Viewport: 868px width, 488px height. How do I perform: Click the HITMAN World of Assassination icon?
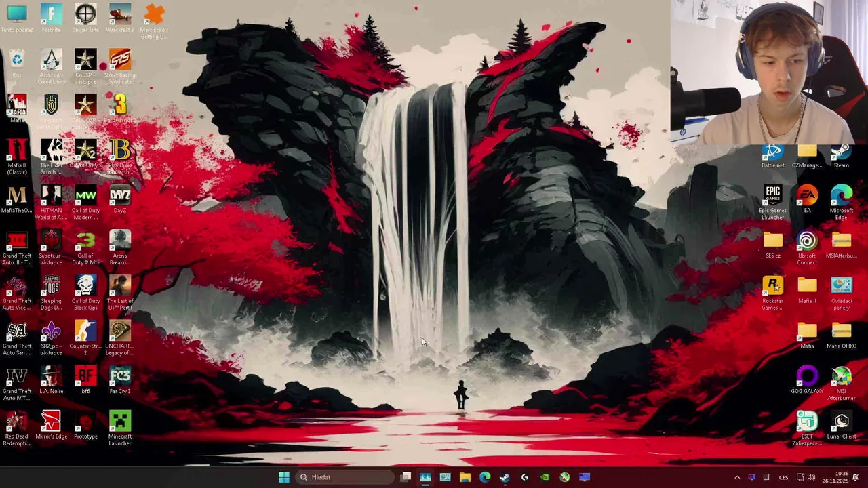tap(51, 203)
